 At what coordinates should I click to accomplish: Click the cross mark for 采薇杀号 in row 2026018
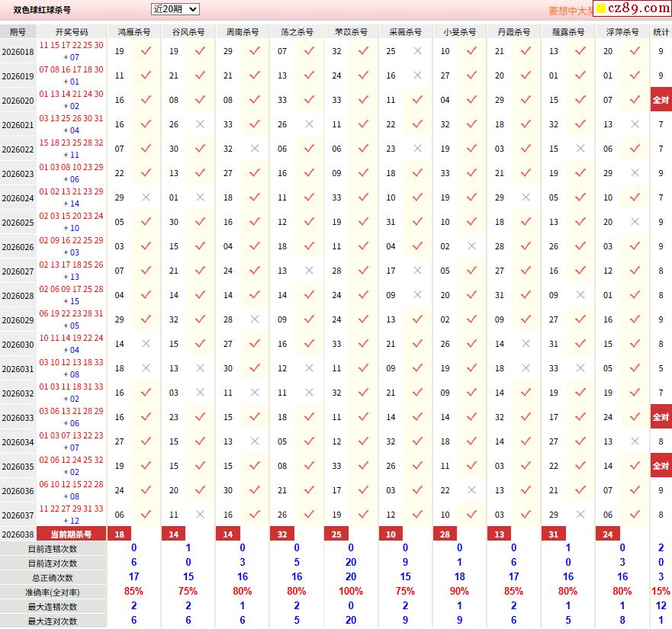tap(417, 51)
